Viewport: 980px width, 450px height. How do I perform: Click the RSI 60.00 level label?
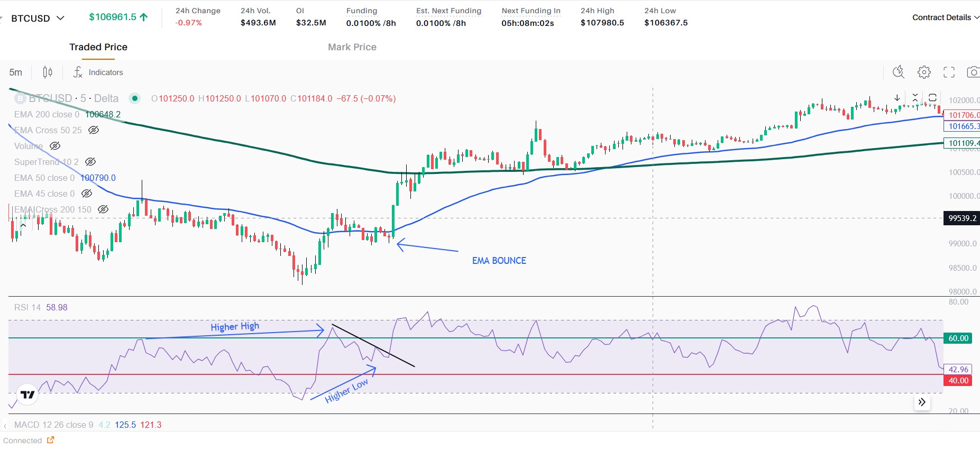(x=958, y=338)
